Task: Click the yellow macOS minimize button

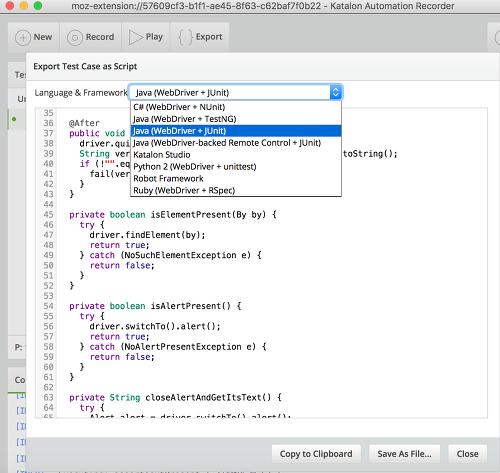Action: click(24, 6)
